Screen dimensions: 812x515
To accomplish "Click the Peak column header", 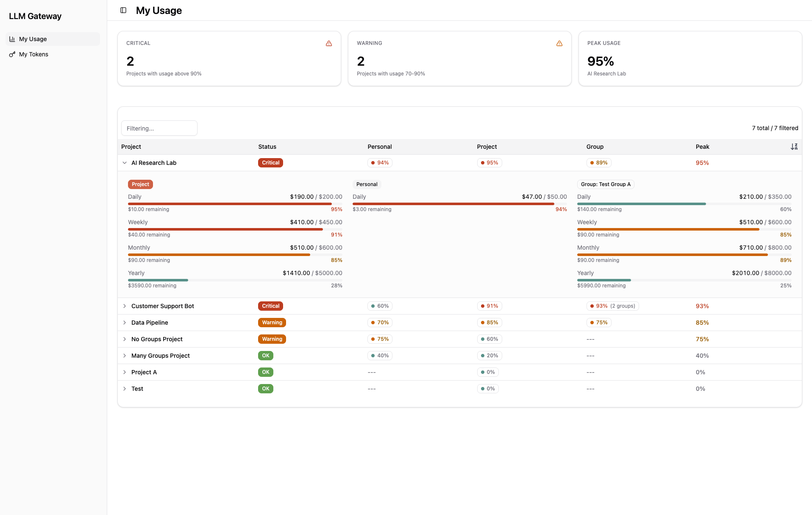I will [702, 147].
